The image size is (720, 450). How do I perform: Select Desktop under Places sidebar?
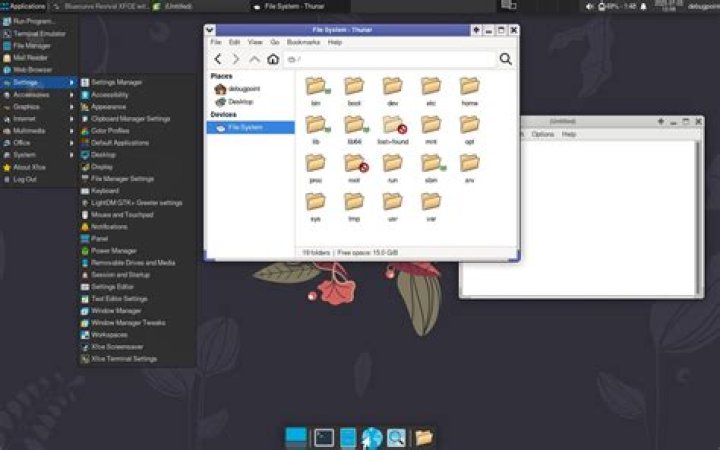pos(240,102)
